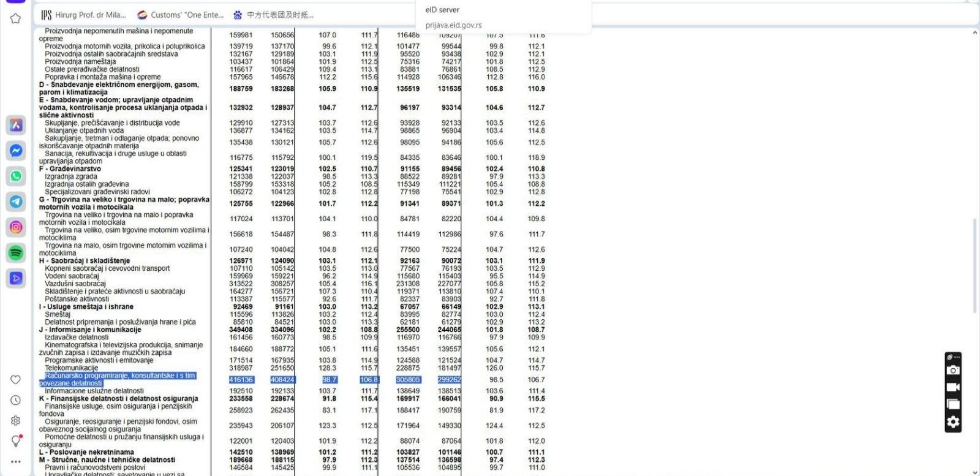Screen dimensions: 980x476
Task: Open Telegram in the sidebar
Action: [16, 201]
